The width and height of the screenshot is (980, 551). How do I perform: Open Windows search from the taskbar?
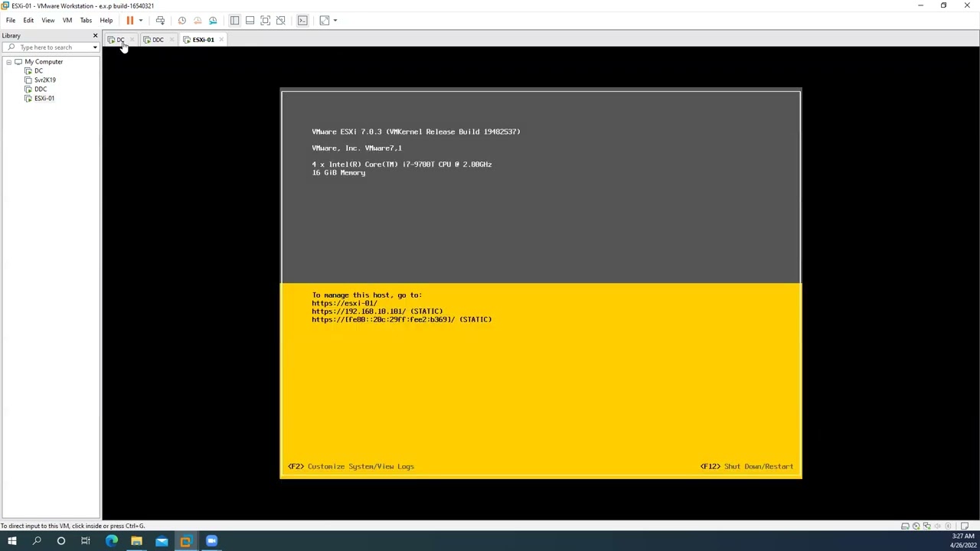point(37,542)
